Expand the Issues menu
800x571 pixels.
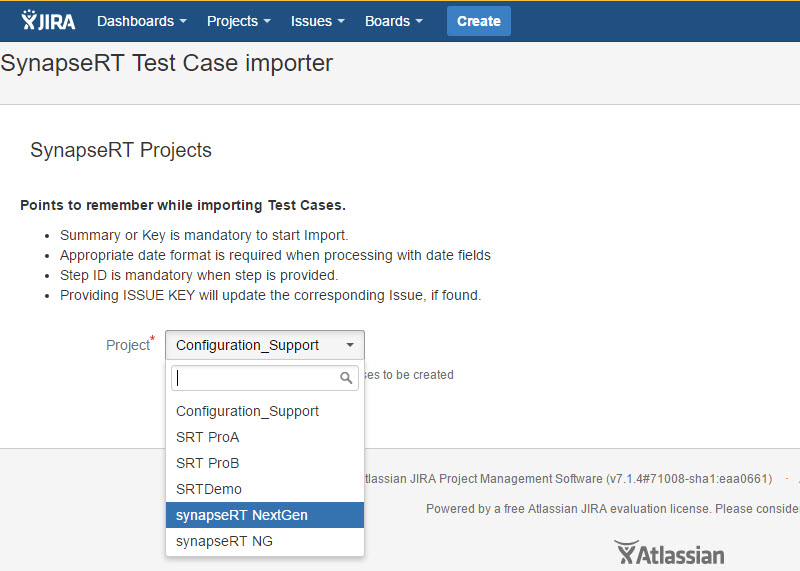[x=317, y=21]
